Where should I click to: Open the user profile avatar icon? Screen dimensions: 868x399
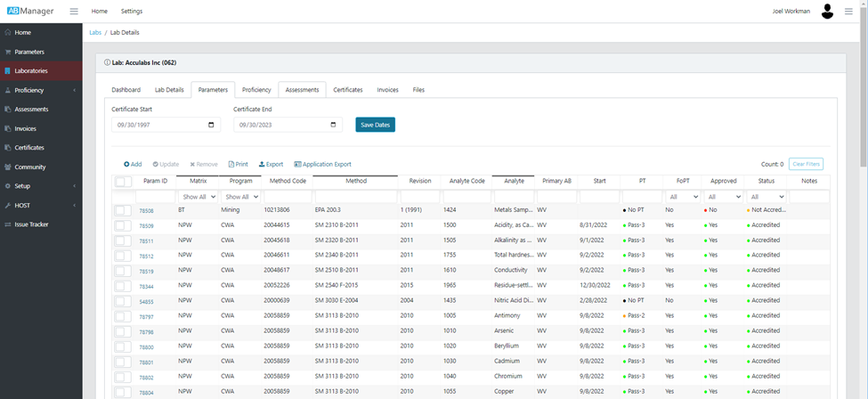827,11
